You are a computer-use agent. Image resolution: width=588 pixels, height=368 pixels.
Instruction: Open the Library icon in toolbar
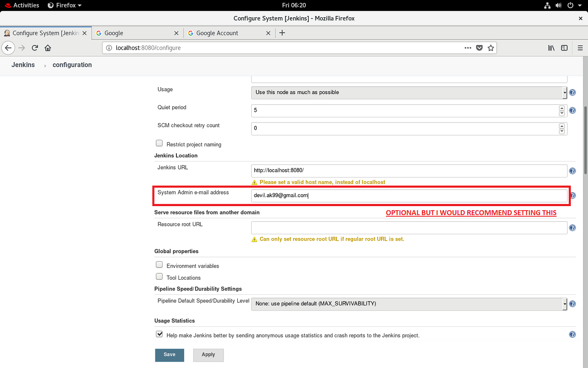551,48
